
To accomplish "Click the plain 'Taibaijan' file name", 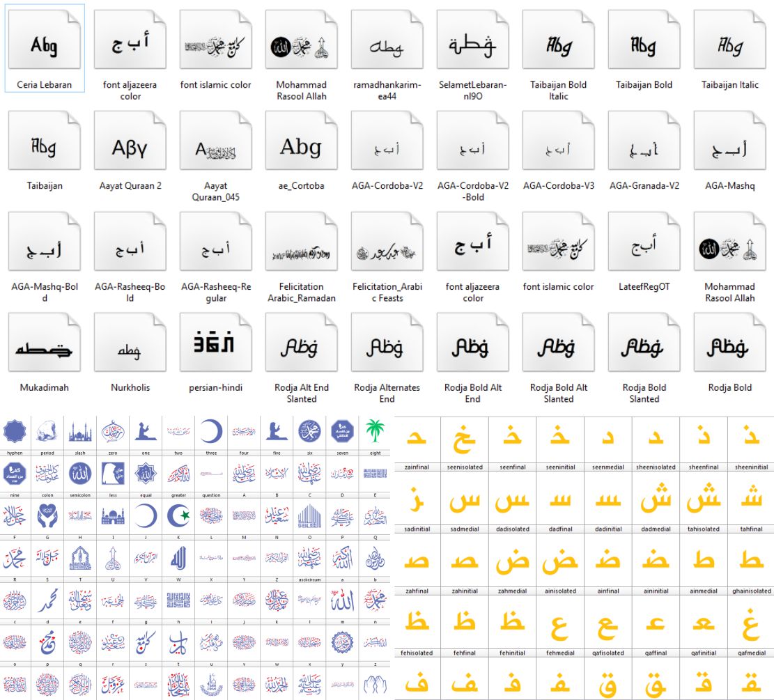I will click(45, 185).
